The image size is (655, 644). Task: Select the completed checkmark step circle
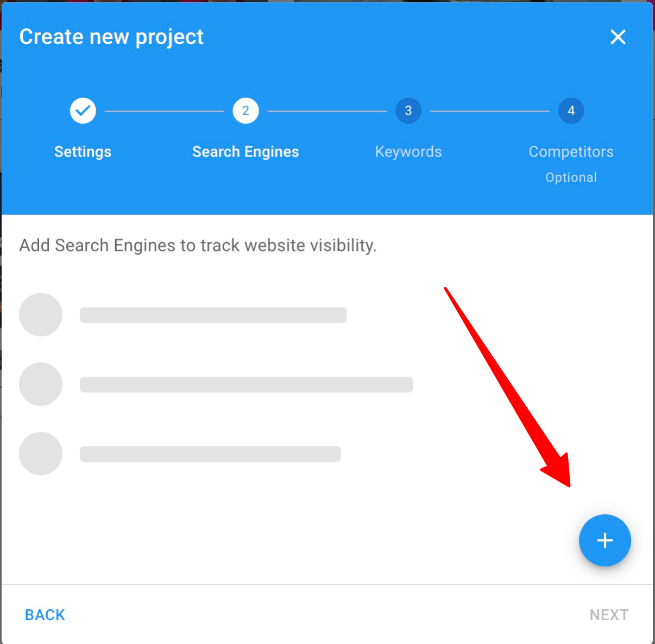click(83, 111)
